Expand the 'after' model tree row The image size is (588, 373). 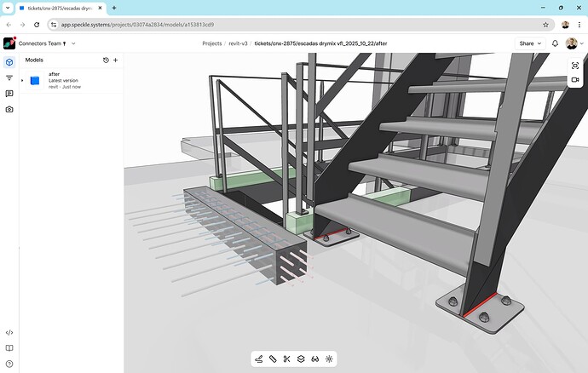22,80
